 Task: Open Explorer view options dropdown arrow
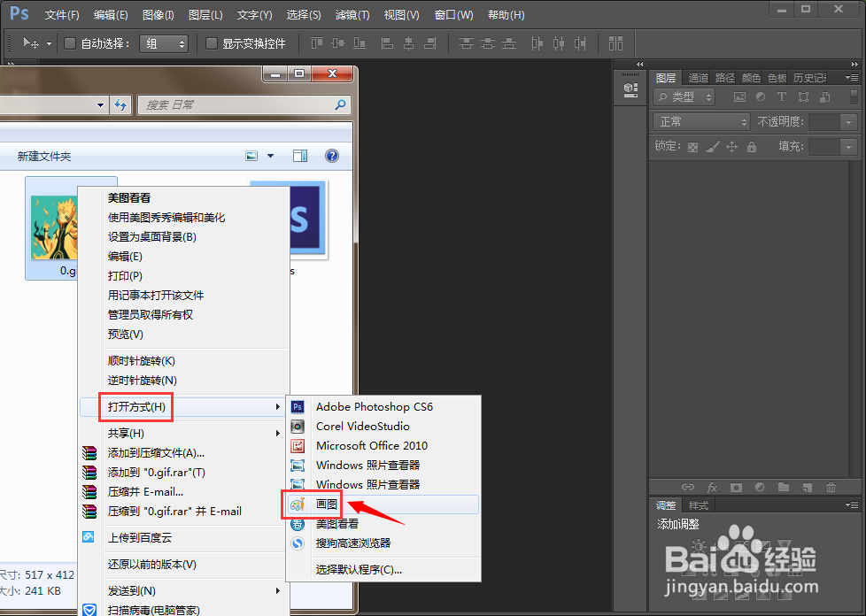(x=270, y=156)
